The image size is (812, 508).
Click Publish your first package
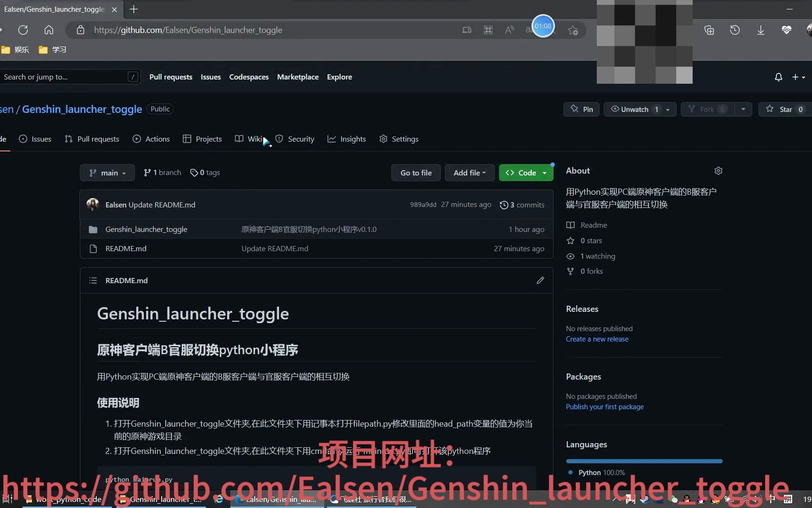(605, 407)
